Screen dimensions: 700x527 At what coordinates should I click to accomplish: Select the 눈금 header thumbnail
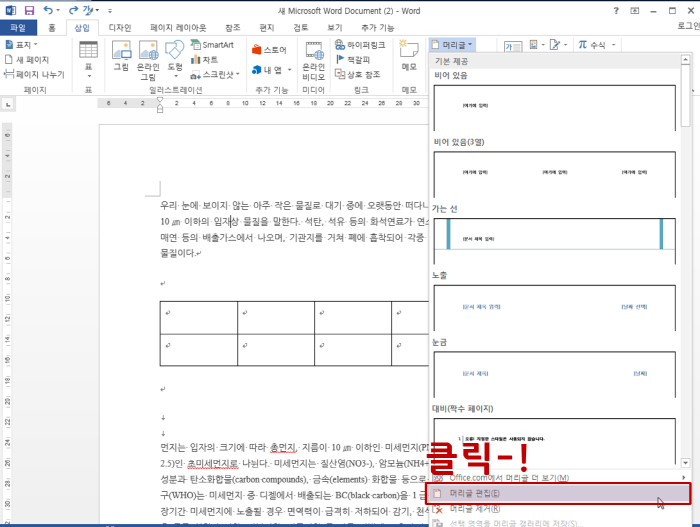coord(554,374)
